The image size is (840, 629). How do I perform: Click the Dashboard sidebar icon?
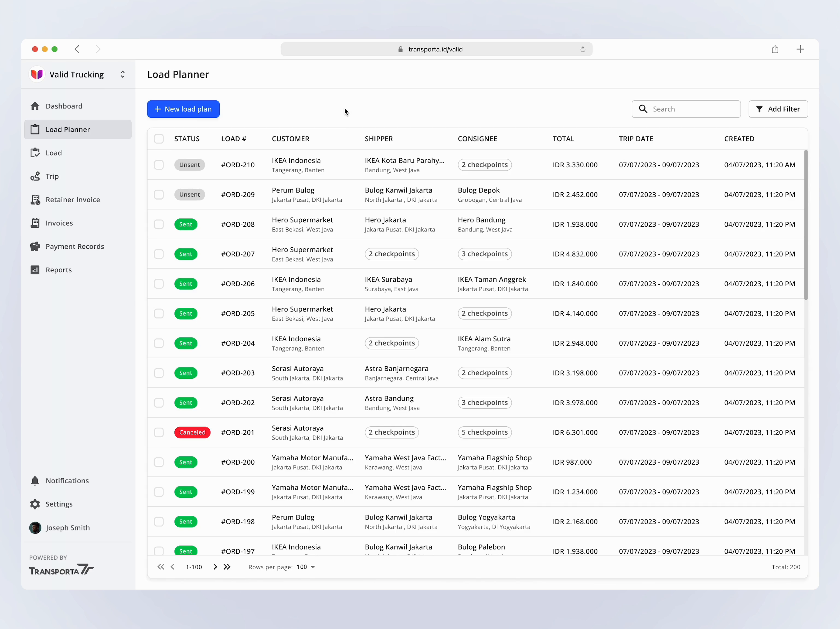click(35, 106)
